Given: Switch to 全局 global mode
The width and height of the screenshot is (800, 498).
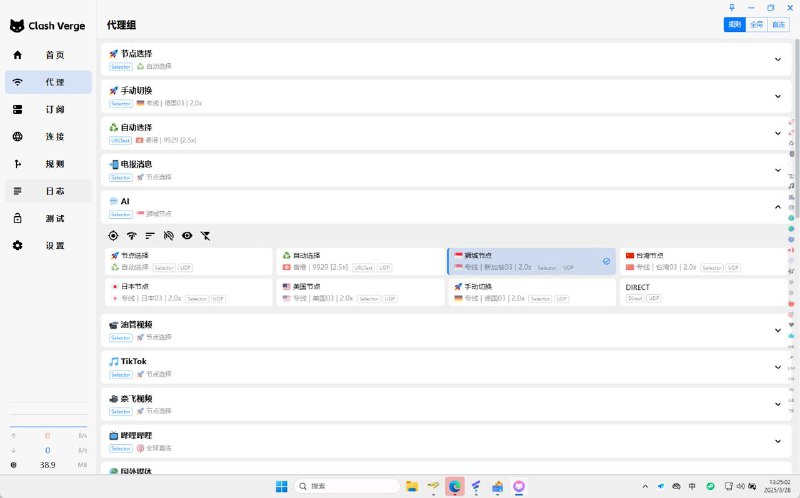Looking at the screenshot, I should (756, 25).
